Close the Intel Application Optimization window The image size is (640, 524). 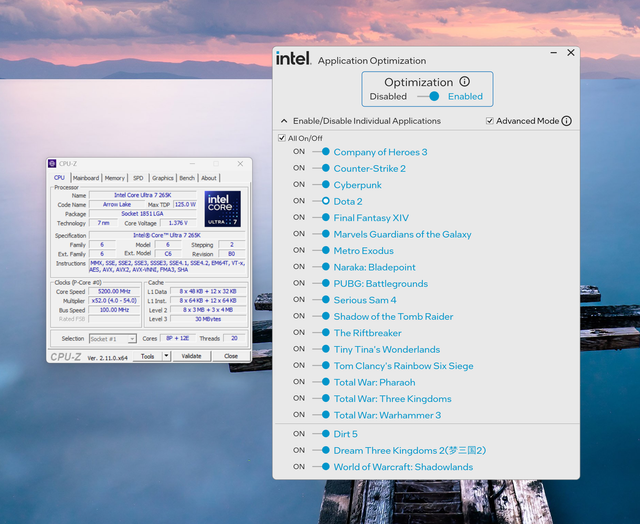[x=571, y=53]
